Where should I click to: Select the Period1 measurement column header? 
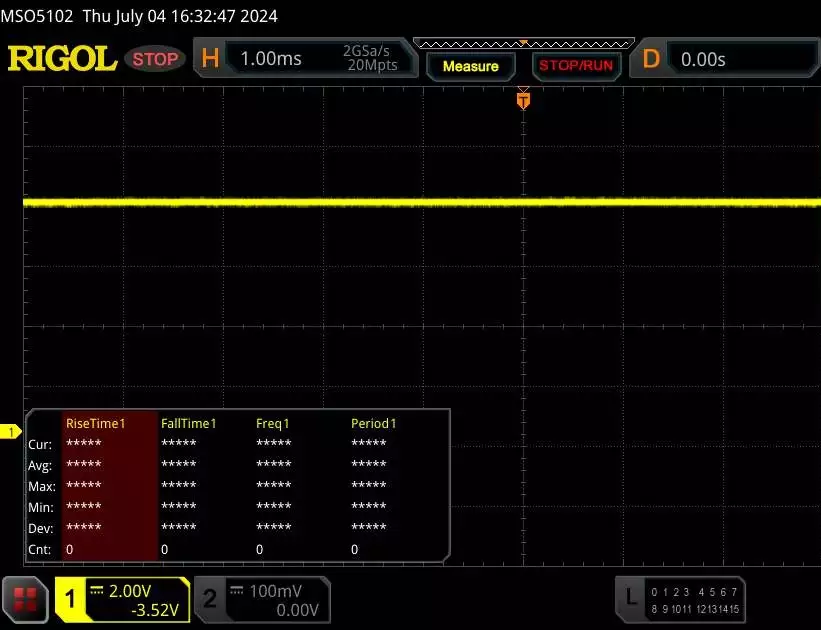click(x=373, y=423)
